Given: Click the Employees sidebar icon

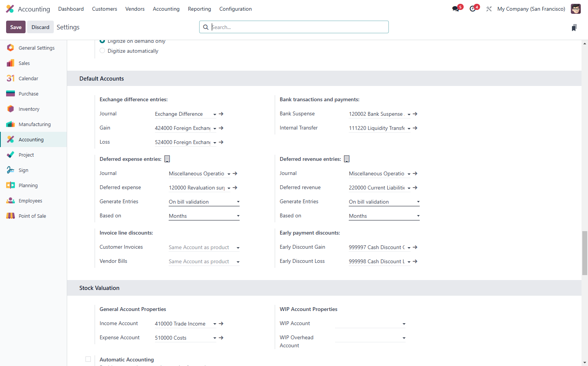Looking at the screenshot, I should coord(11,201).
